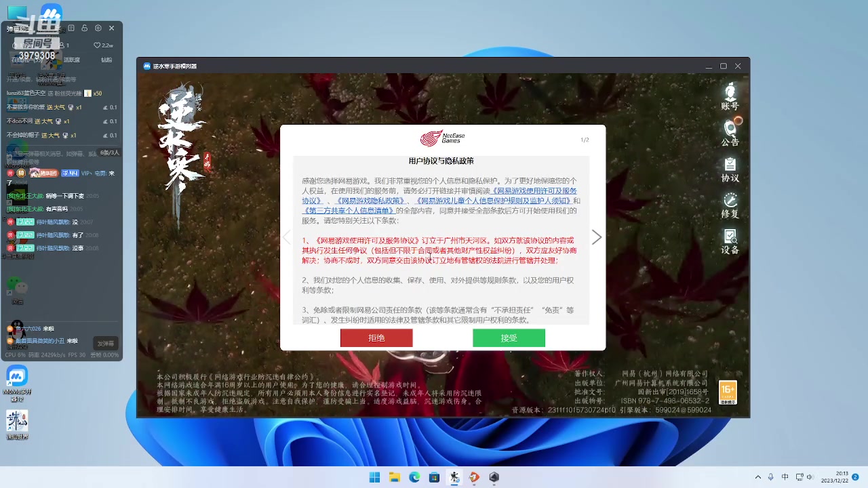Click the 资源版本 version text at bottom

(564, 410)
